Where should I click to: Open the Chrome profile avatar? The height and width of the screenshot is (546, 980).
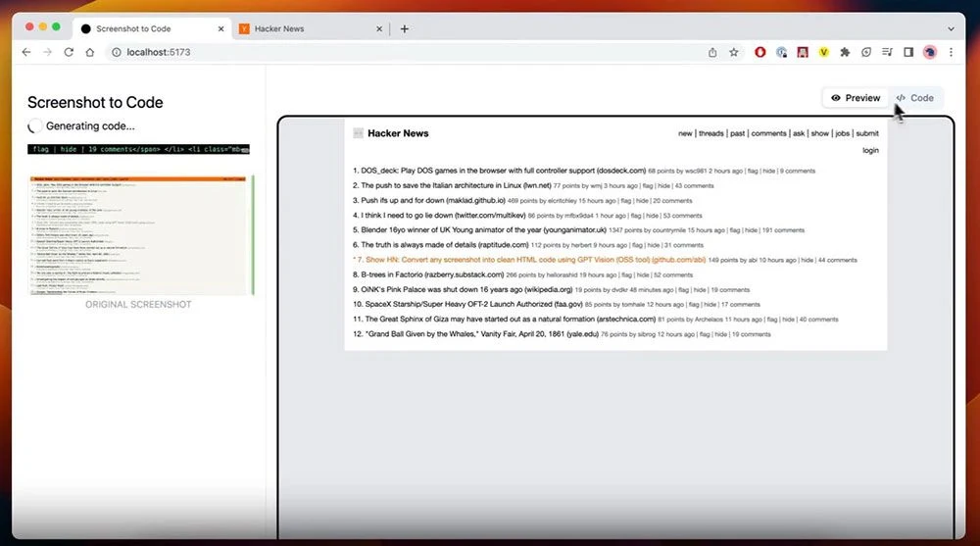click(x=930, y=53)
